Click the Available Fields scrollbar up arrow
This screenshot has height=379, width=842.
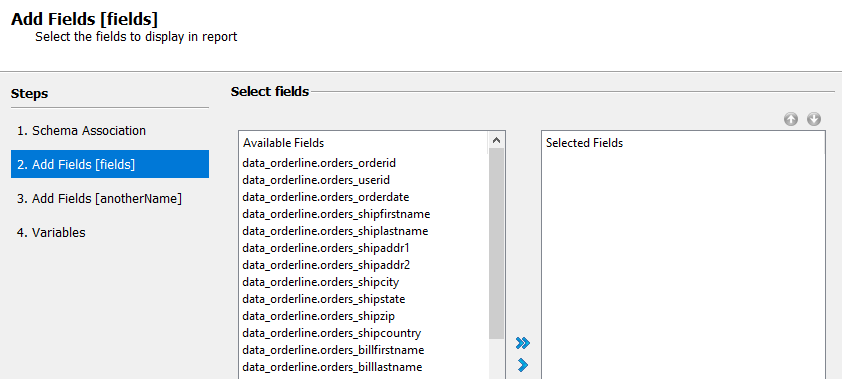point(497,141)
